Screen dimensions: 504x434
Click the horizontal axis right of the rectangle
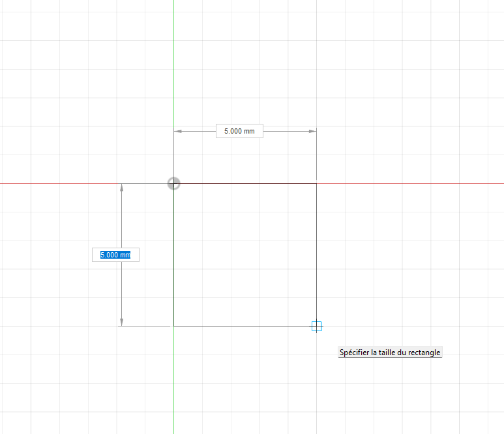tap(411, 183)
